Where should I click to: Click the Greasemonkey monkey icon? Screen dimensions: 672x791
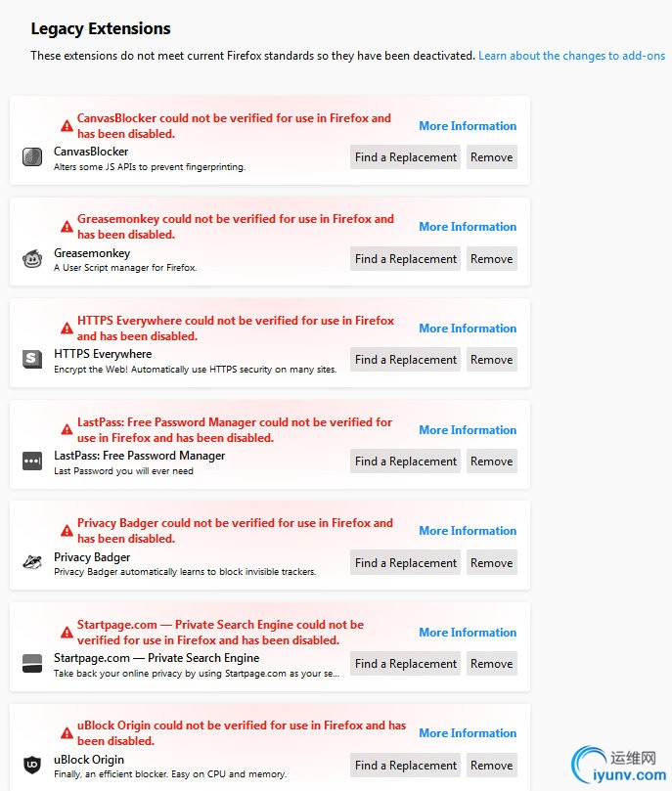point(32,259)
